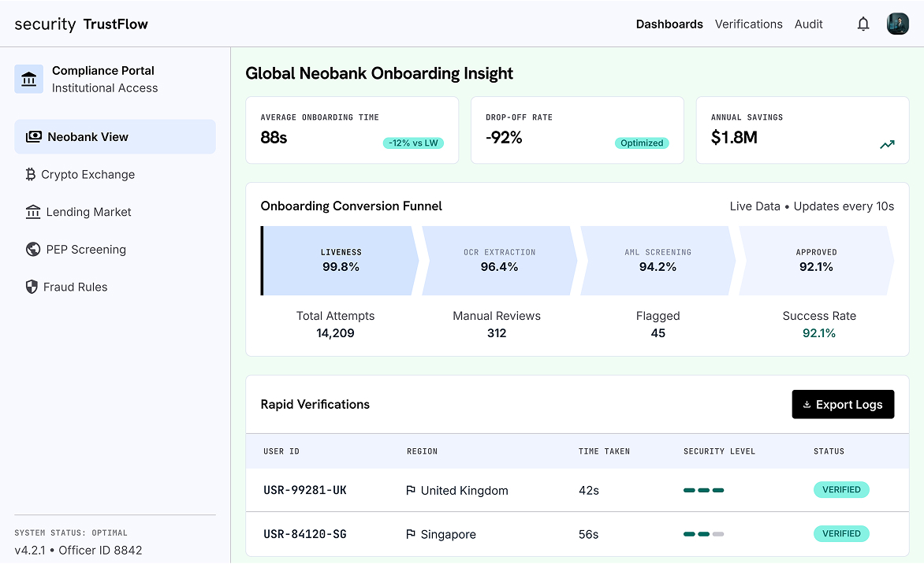Click VERIFIED status for USR-84120-SG
924x564 pixels.
pos(841,534)
